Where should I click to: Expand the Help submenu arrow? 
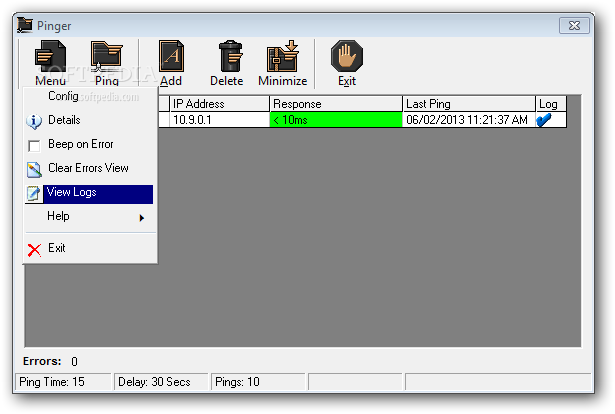(x=142, y=218)
